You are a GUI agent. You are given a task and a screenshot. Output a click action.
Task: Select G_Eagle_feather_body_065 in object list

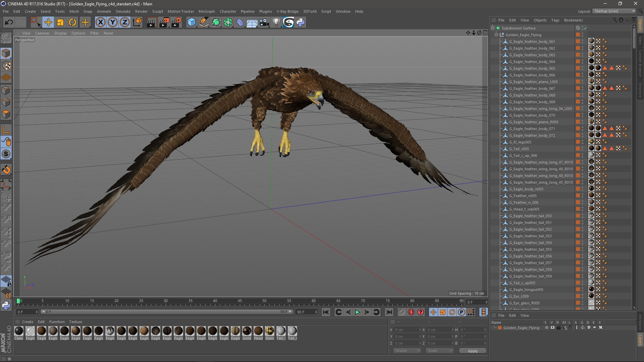click(x=532, y=68)
